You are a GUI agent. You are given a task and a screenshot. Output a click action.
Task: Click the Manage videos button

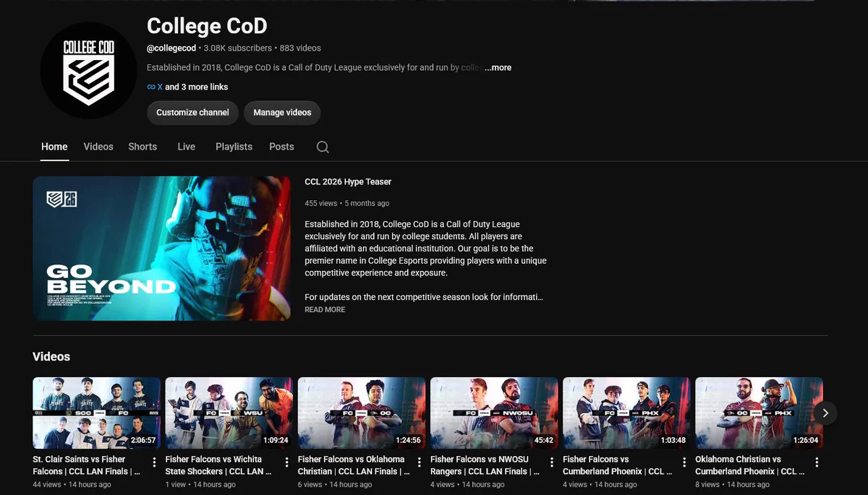tap(282, 113)
